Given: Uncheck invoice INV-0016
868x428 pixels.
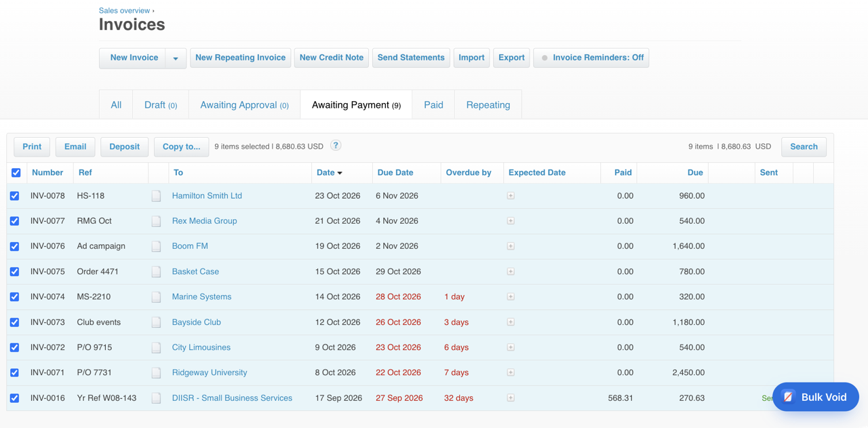Looking at the screenshot, I should pyautogui.click(x=14, y=398).
